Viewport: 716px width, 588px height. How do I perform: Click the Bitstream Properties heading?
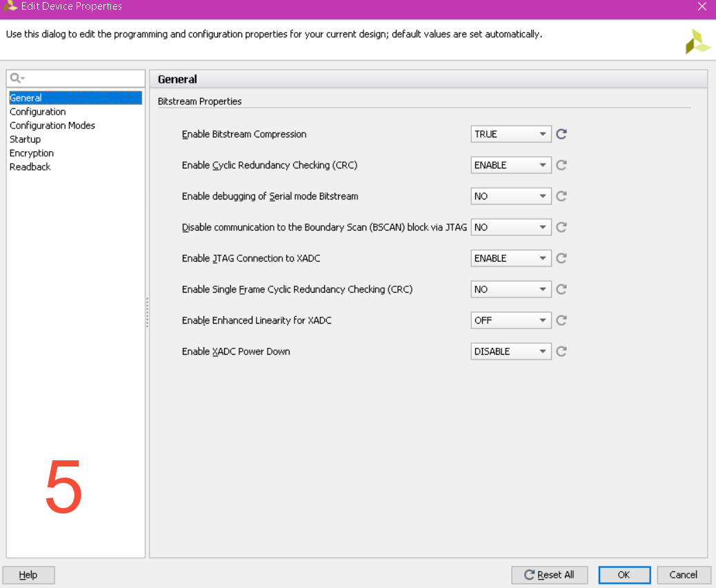point(199,101)
